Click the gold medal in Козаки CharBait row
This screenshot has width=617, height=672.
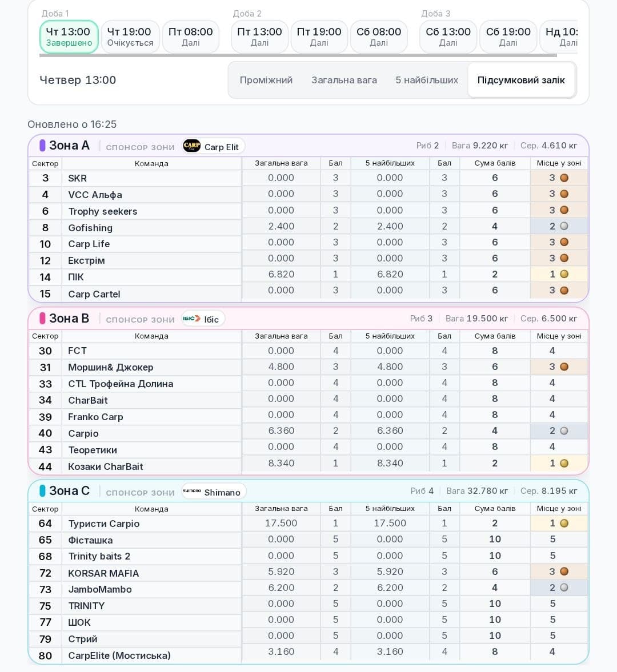point(564,463)
